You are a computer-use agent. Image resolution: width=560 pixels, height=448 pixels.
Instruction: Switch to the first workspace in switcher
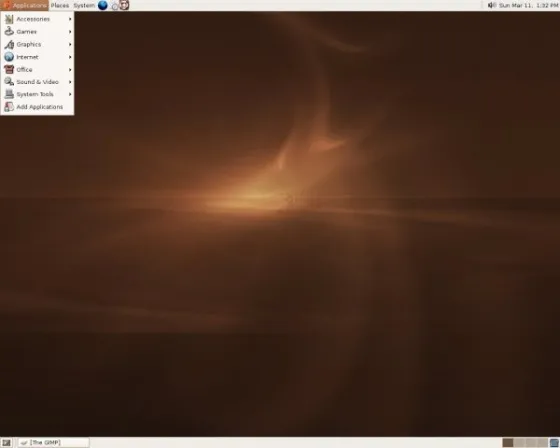508,443
